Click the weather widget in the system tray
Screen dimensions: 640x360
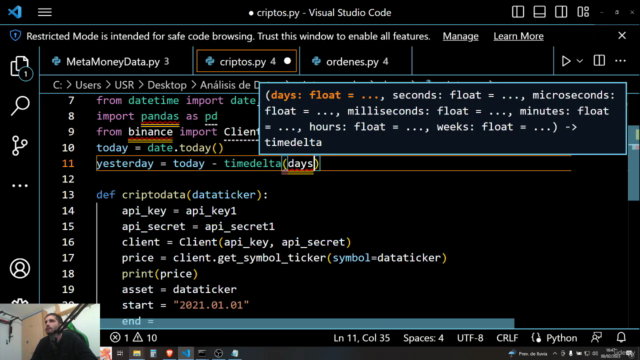point(528,353)
